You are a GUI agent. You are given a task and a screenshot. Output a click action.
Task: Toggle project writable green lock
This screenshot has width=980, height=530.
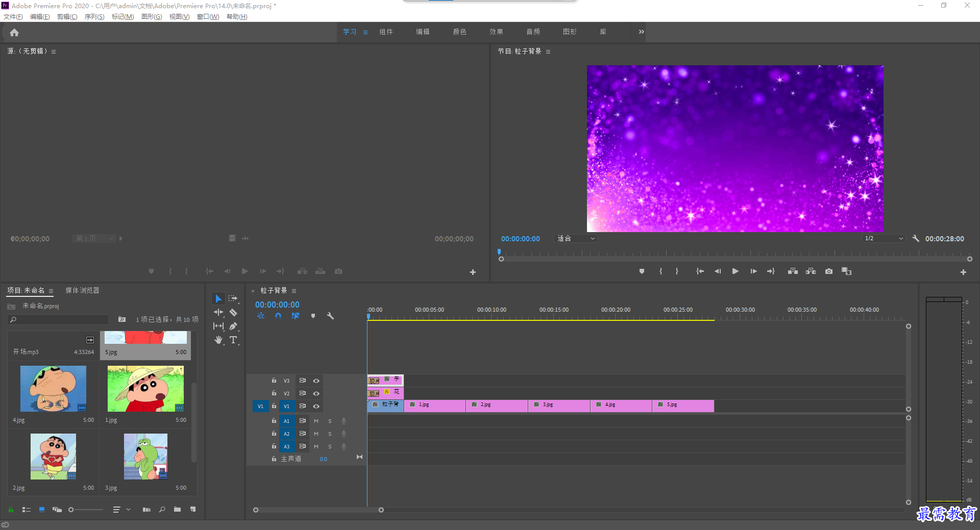point(11,510)
